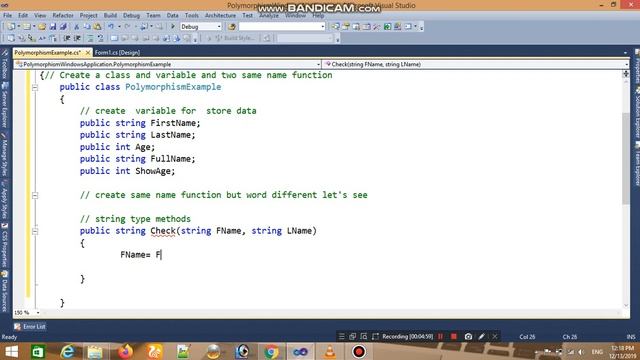
Task: Open Firefox from the taskbar
Action: click(x=125, y=352)
